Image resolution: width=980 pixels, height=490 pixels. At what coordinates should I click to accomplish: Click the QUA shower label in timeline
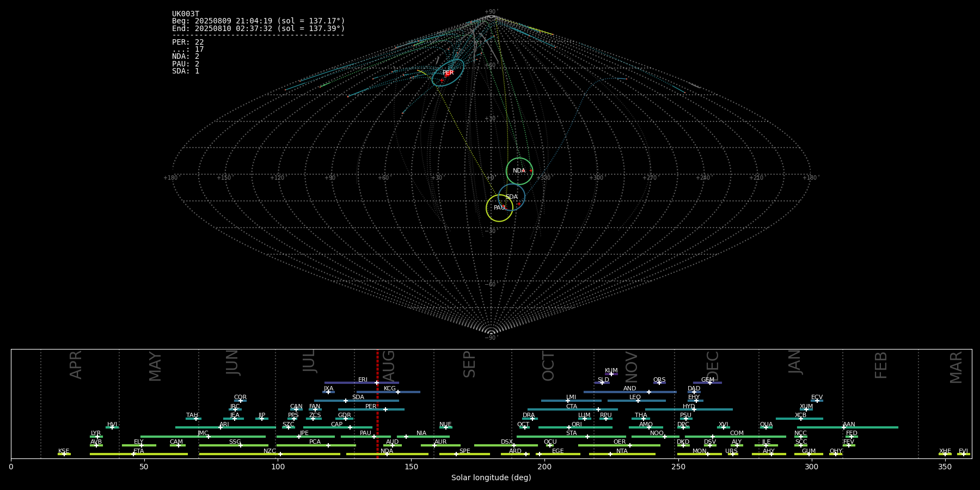click(x=766, y=425)
